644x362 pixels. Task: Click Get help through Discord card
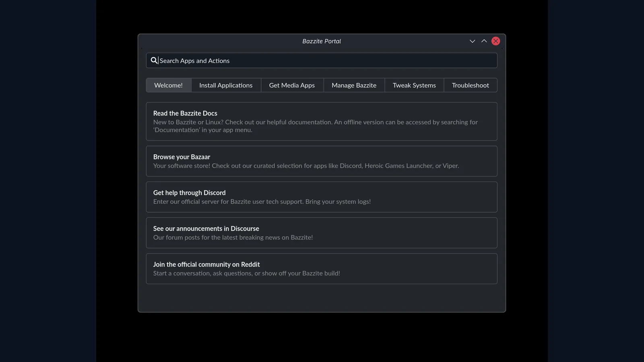pos(322,197)
